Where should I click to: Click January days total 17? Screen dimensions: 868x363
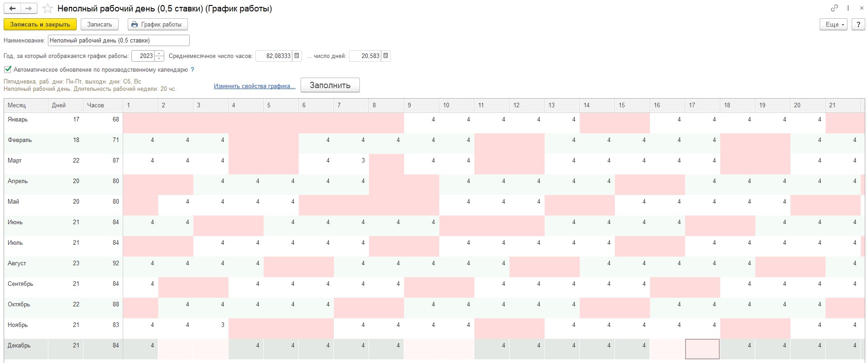tap(66, 123)
